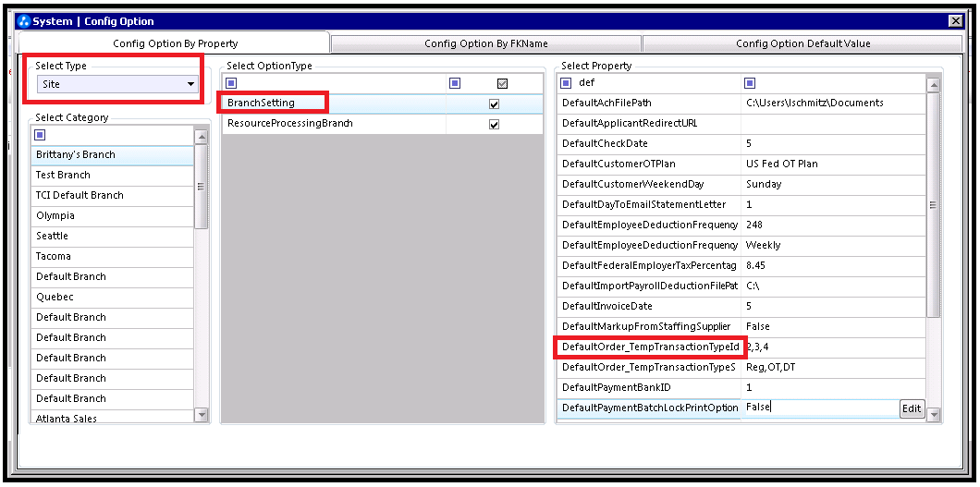The image size is (980, 487).
Task: Select DefaultCustomerOTPlan property
Action: coord(649,164)
